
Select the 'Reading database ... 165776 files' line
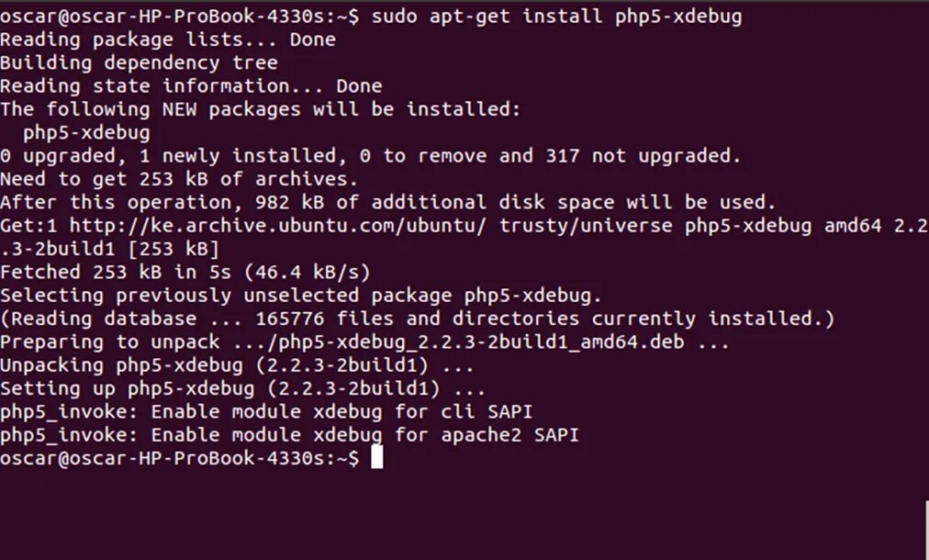(417, 319)
